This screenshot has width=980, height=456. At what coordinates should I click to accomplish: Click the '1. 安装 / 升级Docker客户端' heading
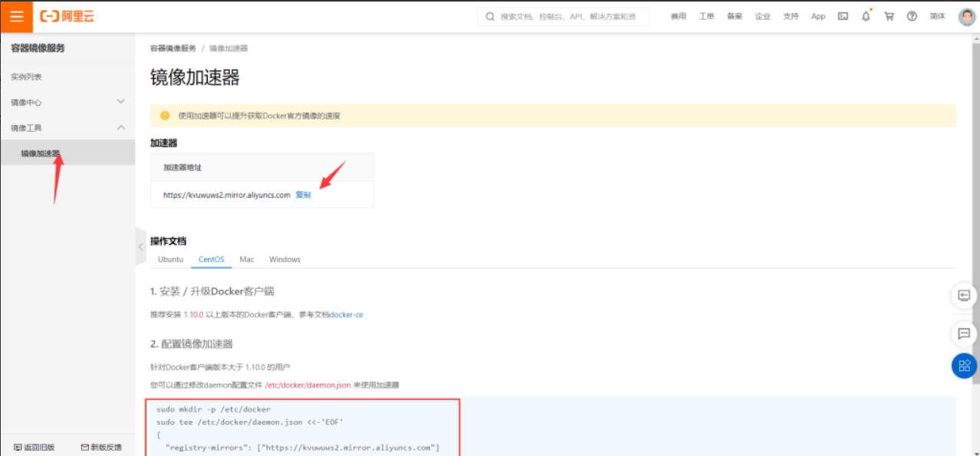point(212,291)
